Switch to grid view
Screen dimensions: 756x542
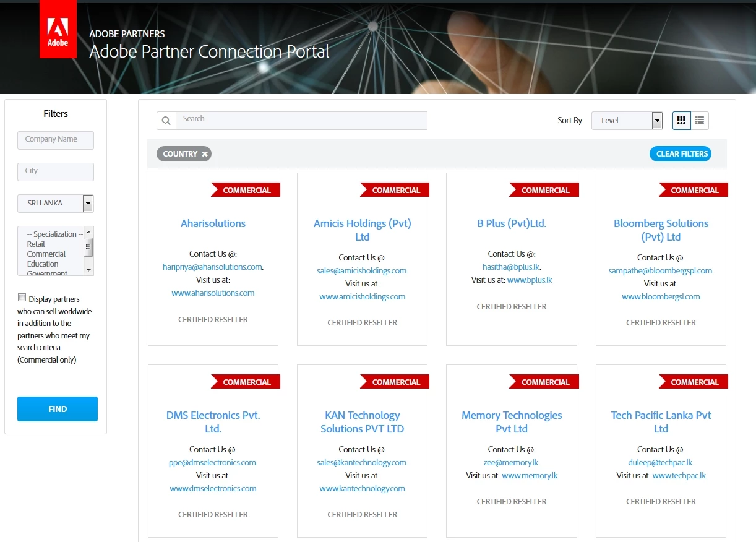pos(682,121)
